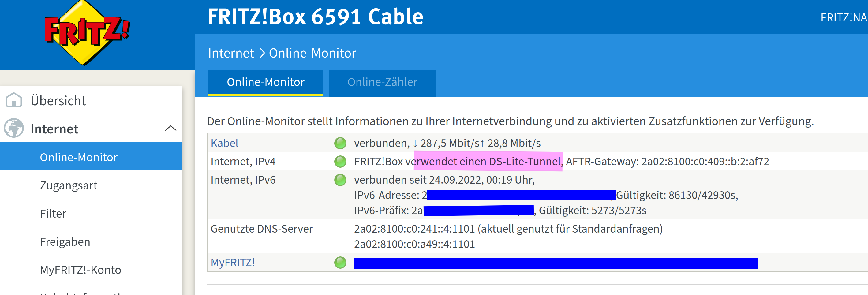Click FRITZ!NAS in the header
This screenshot has height=295, width=868.
click(x=844, y=17)
